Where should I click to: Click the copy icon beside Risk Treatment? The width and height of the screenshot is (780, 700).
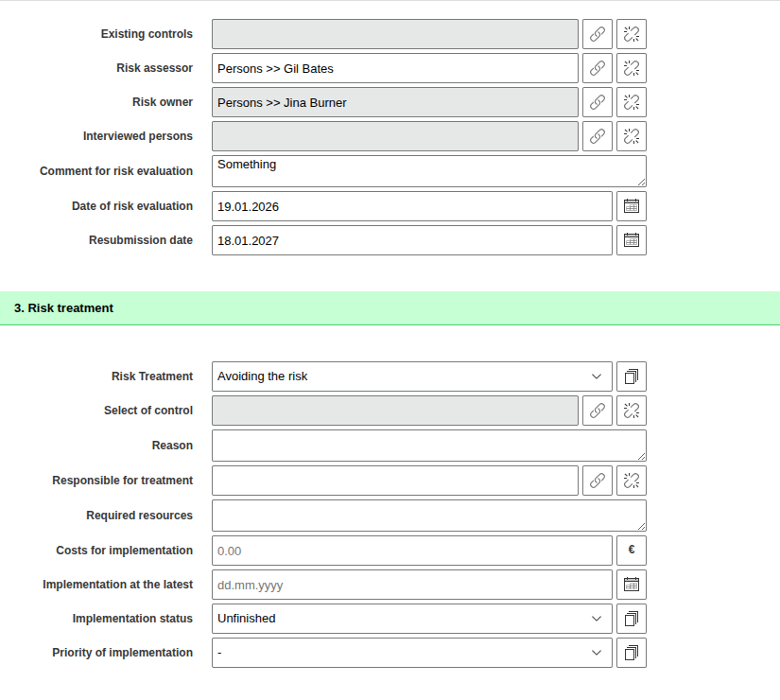(x=632, y=376)
